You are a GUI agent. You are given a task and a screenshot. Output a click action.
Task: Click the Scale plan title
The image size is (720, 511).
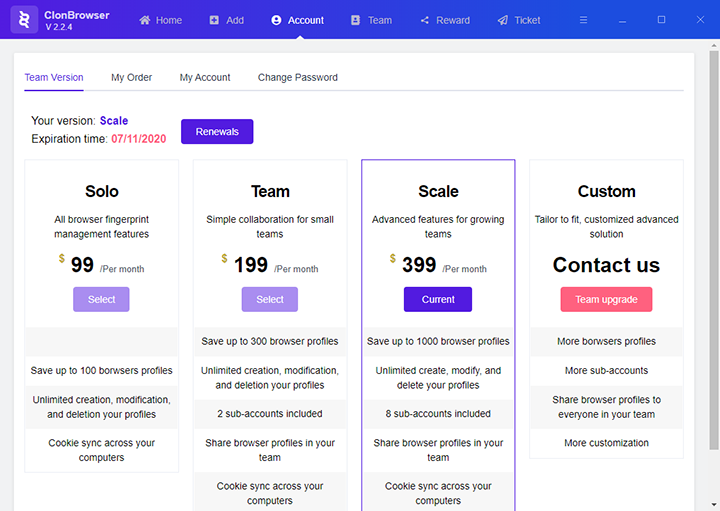tap(438, 191)
